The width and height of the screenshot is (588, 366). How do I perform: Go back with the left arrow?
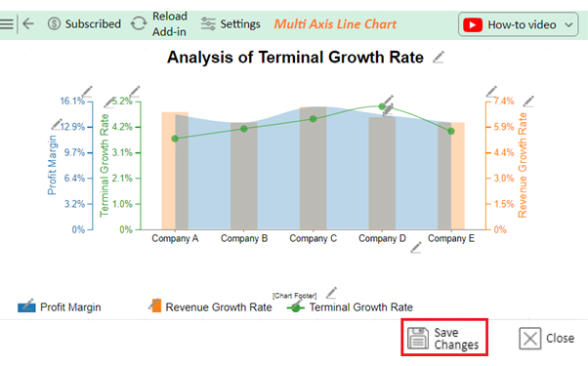[x=28, y=24]
